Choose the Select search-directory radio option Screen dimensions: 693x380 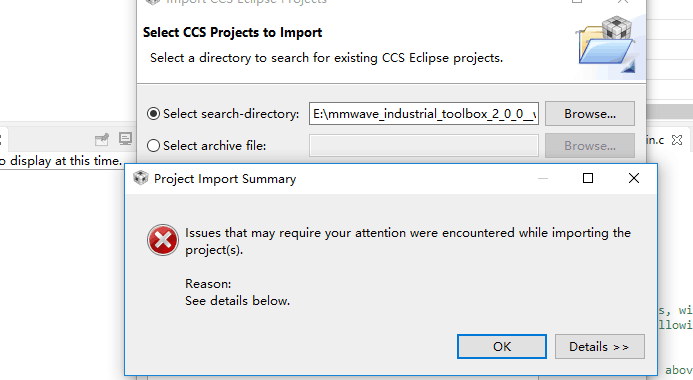click(x=153, y=114)
